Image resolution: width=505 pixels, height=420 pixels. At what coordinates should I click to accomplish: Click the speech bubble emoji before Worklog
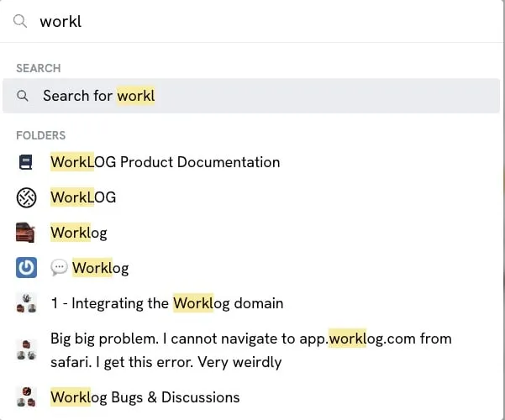point(60,267)
